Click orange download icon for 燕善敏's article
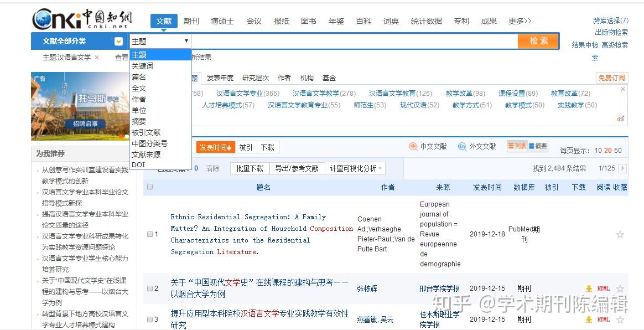The width and height of the screenshot is (644, 330). coord(588,319)
